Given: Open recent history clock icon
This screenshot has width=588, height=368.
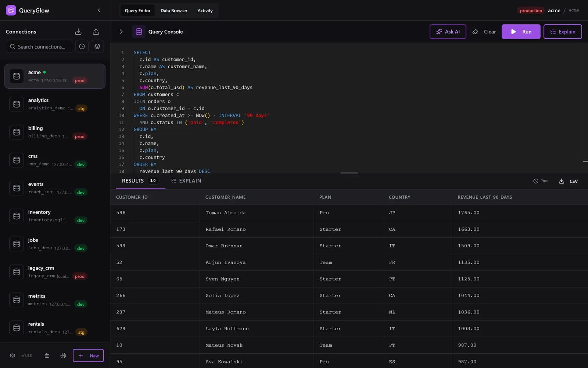Looking at the screenshot, I should click(82, 46).
